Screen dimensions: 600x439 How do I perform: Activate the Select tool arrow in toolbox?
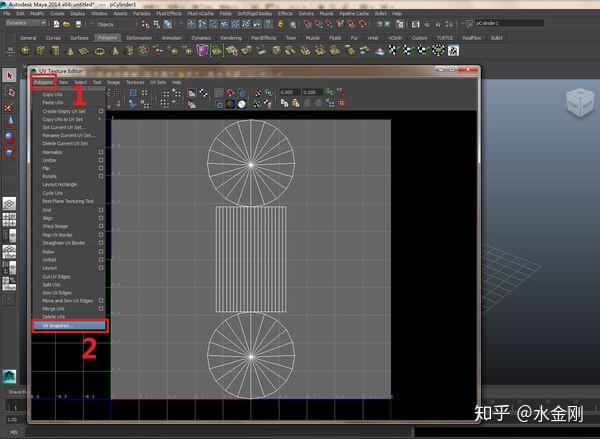[9, 76]
